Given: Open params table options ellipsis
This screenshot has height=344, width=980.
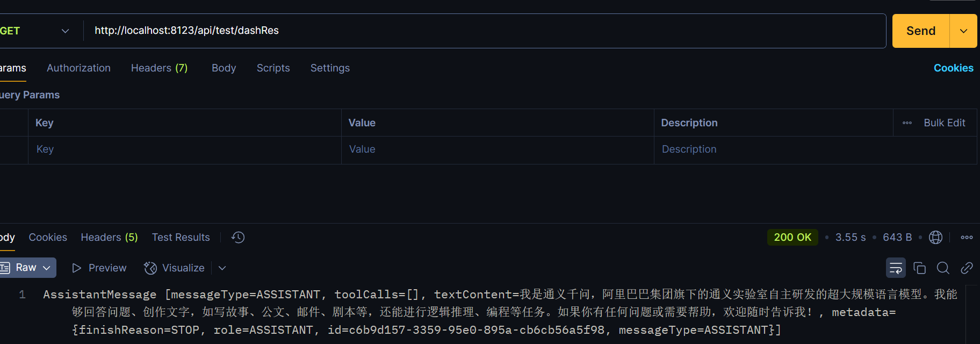Looking at the screenshot, I should click(907, 123).
